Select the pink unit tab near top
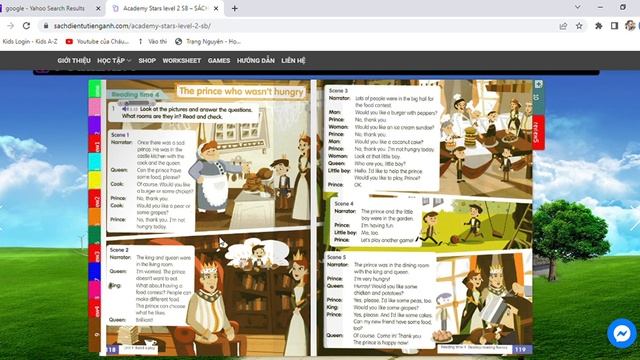Image resolution: width=640 pixels, height=360 pixels. (95, 107)
